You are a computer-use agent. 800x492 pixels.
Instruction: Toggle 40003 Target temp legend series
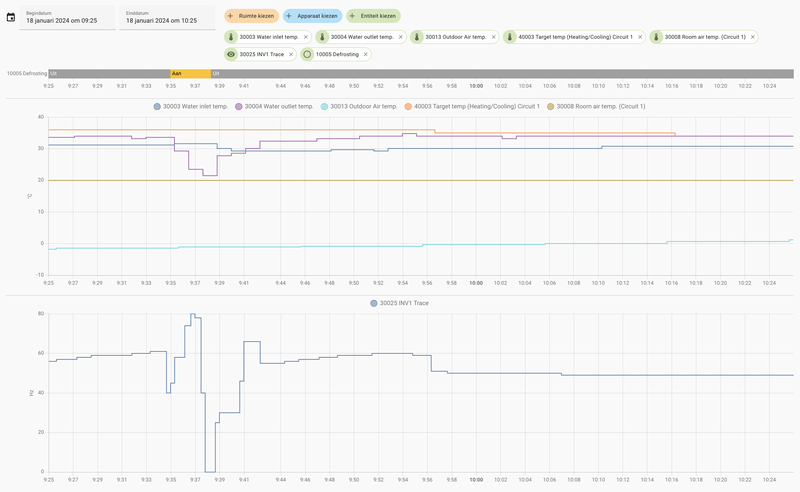(472, 106)
